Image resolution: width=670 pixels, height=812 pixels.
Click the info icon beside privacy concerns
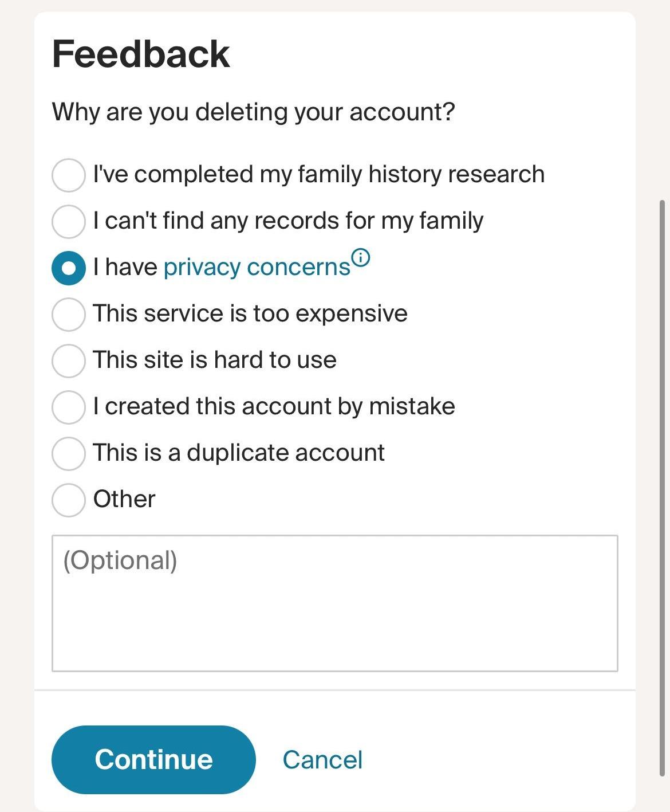tap(361, 258)
